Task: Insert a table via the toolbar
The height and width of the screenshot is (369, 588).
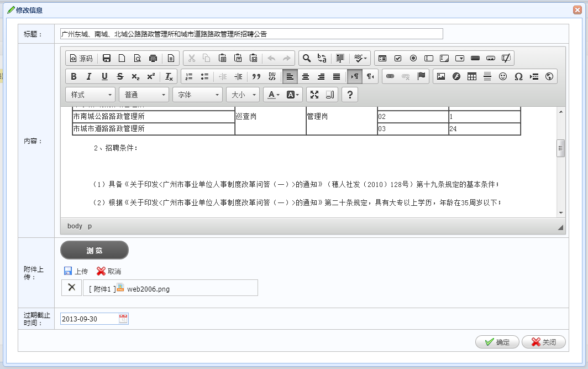Action: point(472,76)
